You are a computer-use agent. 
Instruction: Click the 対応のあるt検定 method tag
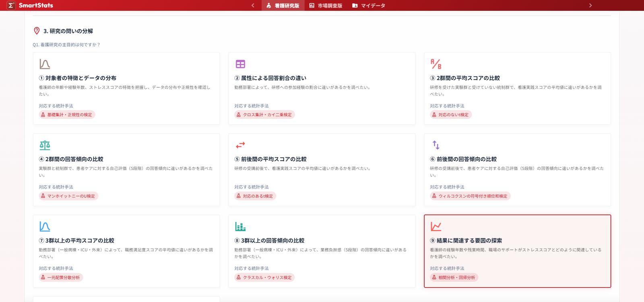(255, 196)
